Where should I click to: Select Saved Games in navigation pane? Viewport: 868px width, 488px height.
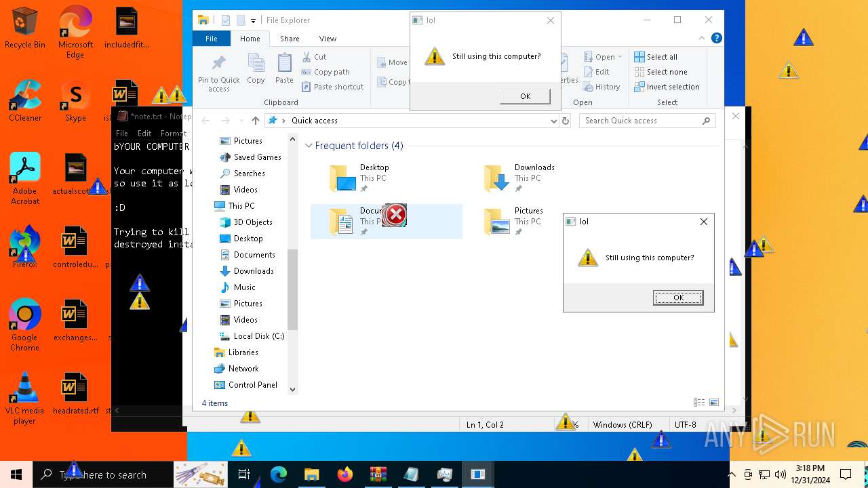click(250, 157)
